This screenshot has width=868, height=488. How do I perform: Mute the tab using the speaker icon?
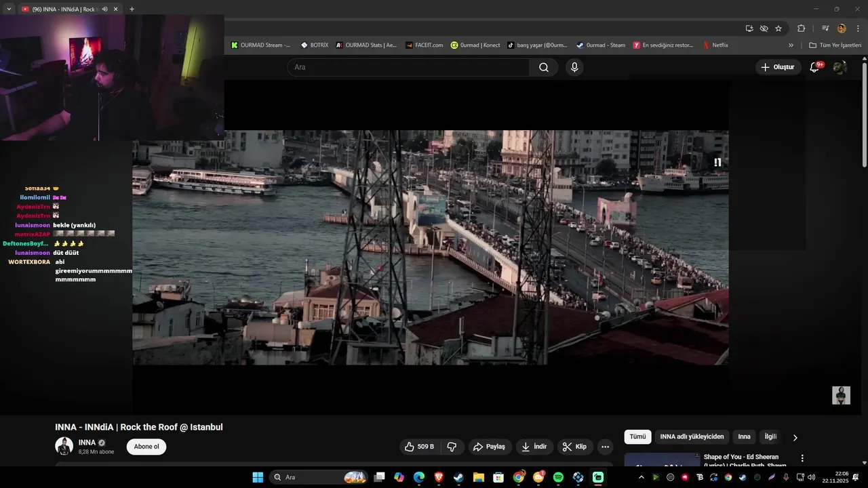coord(105,9)
